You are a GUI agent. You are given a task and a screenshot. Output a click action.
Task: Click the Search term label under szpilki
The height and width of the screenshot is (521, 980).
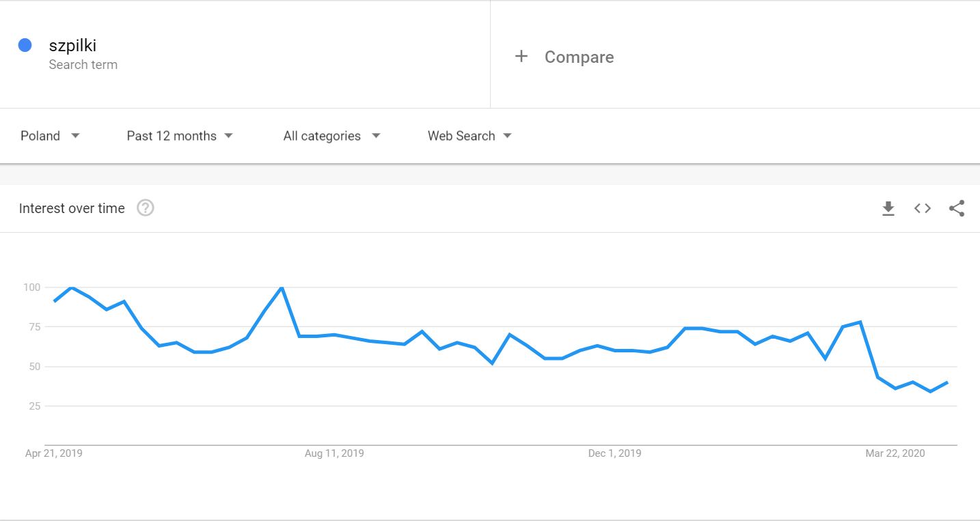[83, 65]
